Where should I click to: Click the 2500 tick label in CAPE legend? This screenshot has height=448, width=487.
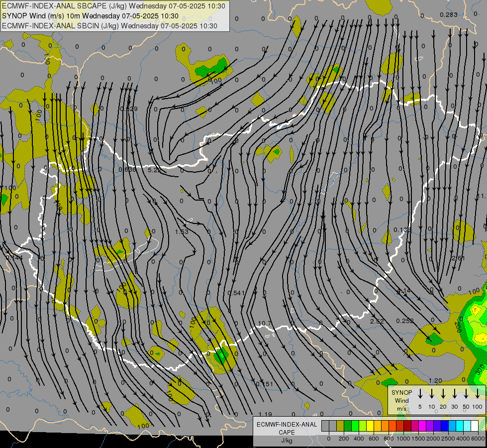[x=448, y=439]
